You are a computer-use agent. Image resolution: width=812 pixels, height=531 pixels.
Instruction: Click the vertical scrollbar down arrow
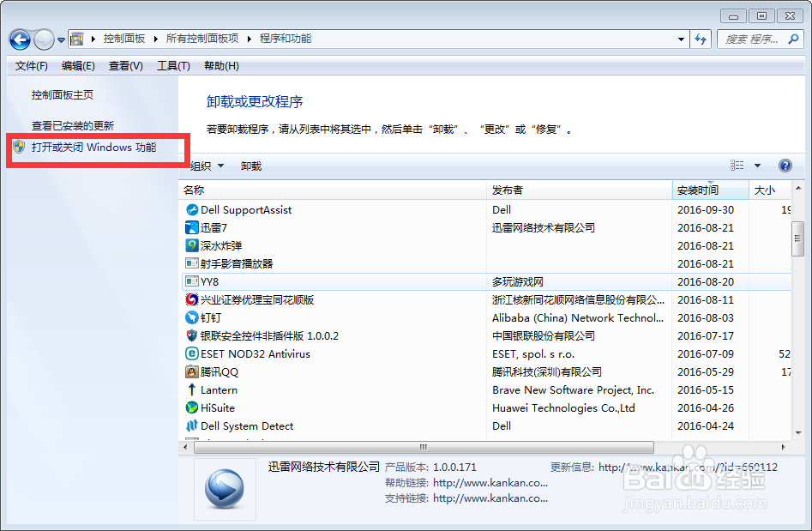798,432
